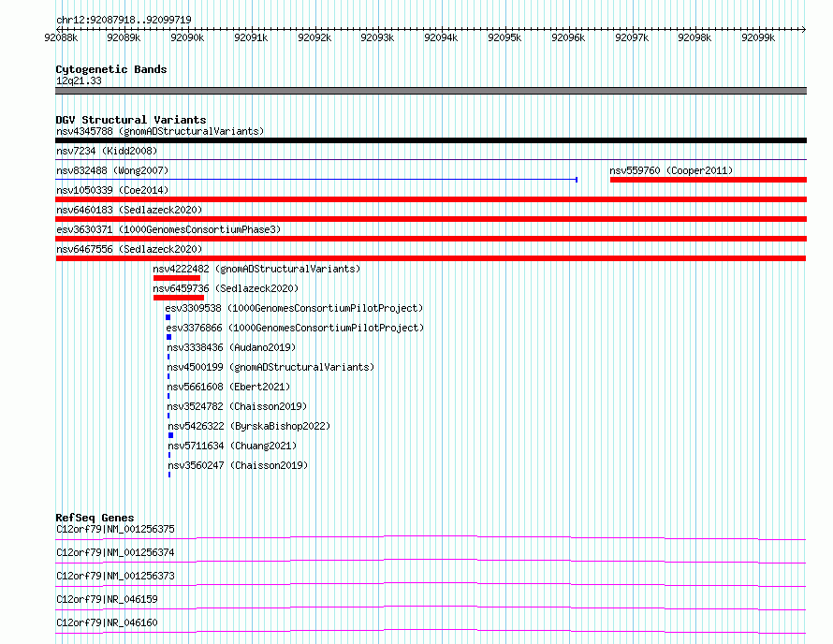Click the 92089k ruler tick label
The width and height of the screenshot is (833, 644).
124,37
